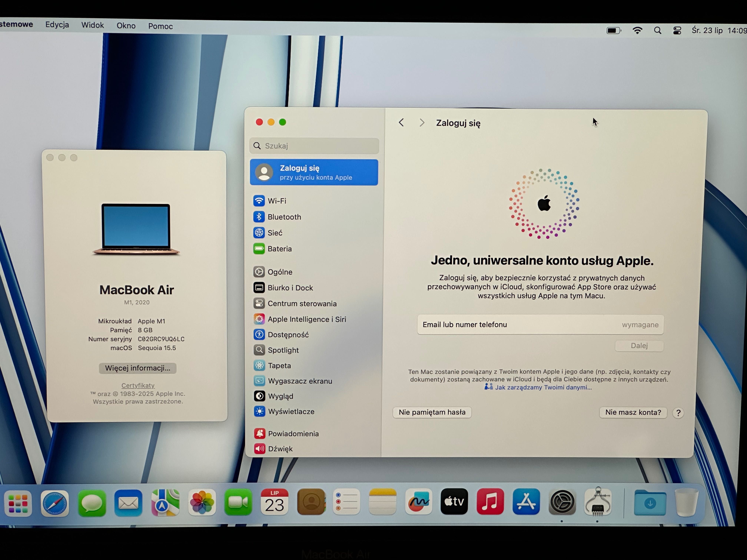The width and height of the screenshot is (747, 560).
Task: Open Launchpad from the Dock
Action: click(x=18, y=503)
